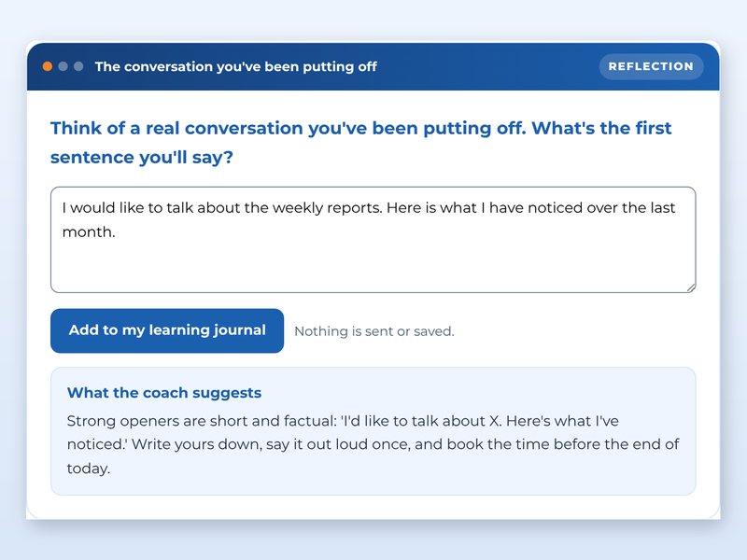Click the 'Nothing is sent or saved.' note
Viewport: 747px width, 560px height.
(374, 331)
